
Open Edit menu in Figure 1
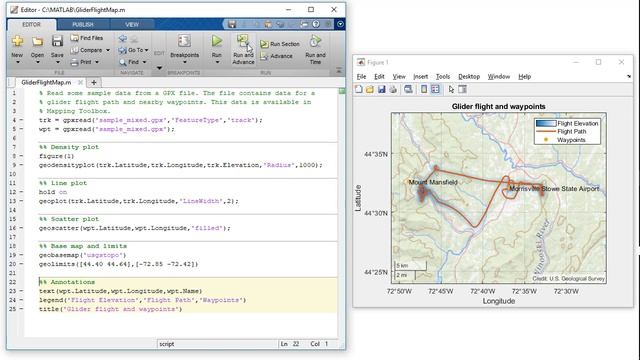click(379, 77)
